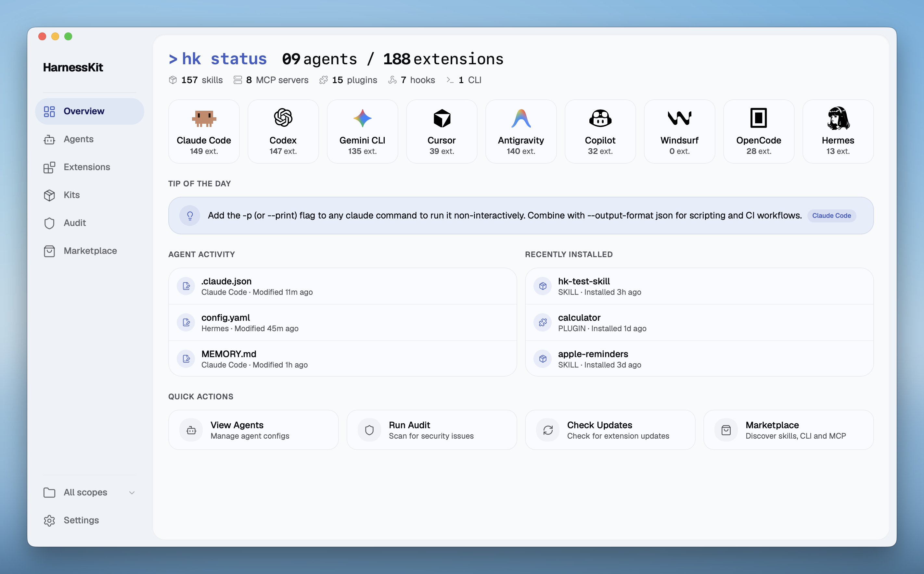
Task: Open the Cursor cube icon
Action: [442, 118]
